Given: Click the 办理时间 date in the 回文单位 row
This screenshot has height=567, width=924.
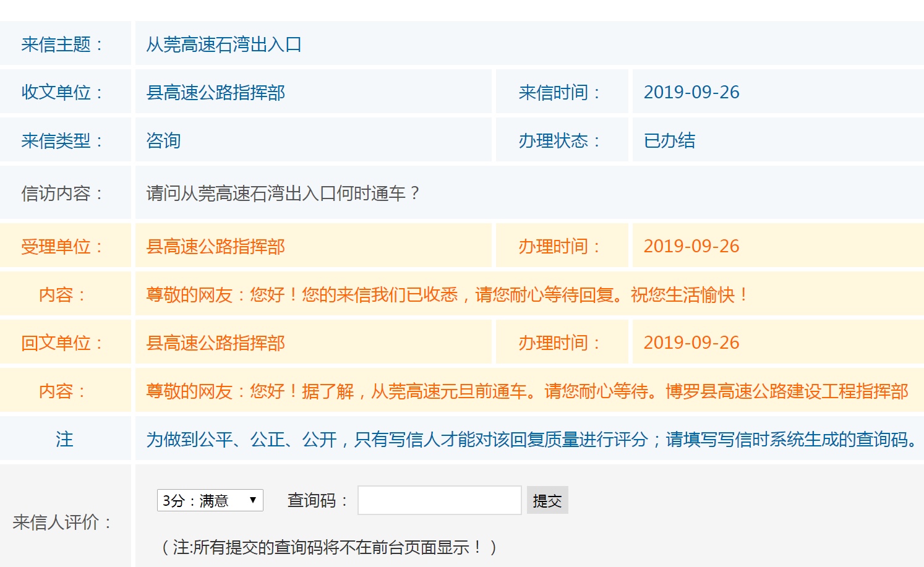Looking at the screenshot, I should 691,343.
